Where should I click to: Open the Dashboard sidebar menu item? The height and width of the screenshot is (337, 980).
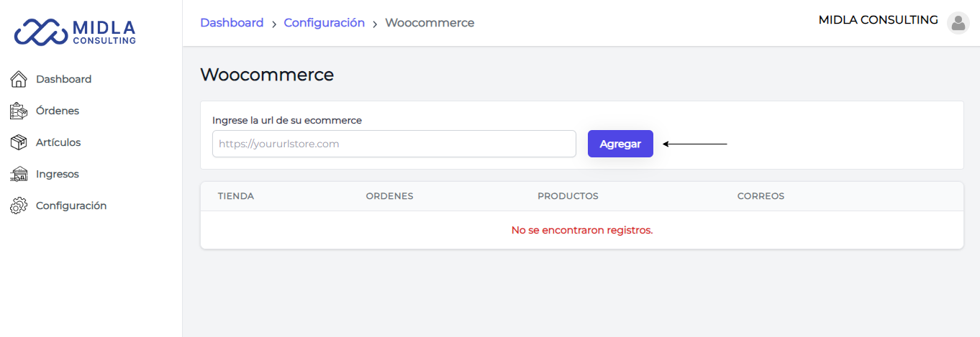click(x=63, y=79)
